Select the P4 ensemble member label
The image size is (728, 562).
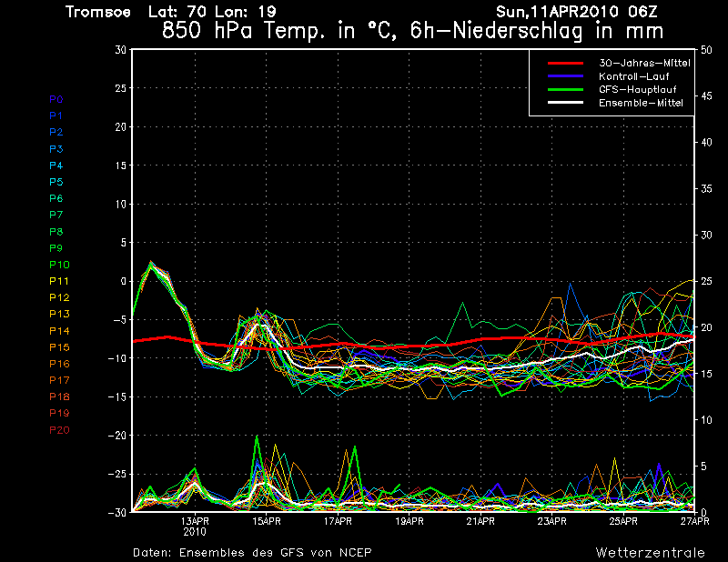(x=56, y=166)
